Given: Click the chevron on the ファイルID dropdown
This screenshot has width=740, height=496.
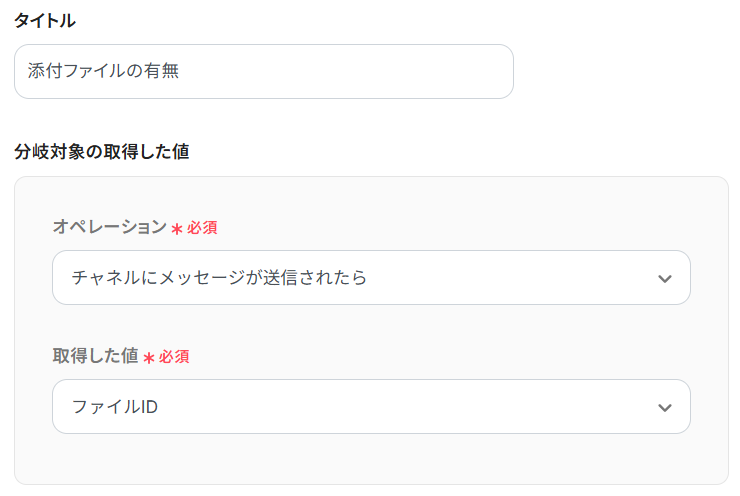Looking at the screenshot, I should click(x=665, y=407).
